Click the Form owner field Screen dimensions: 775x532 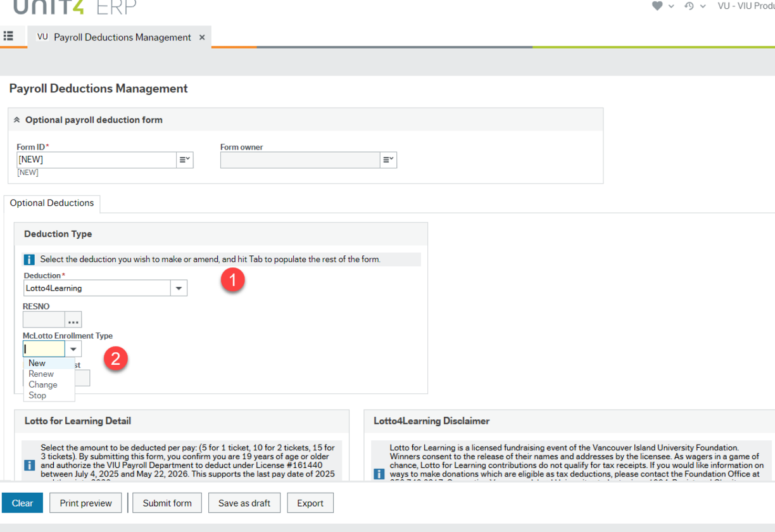pos(300,160)
